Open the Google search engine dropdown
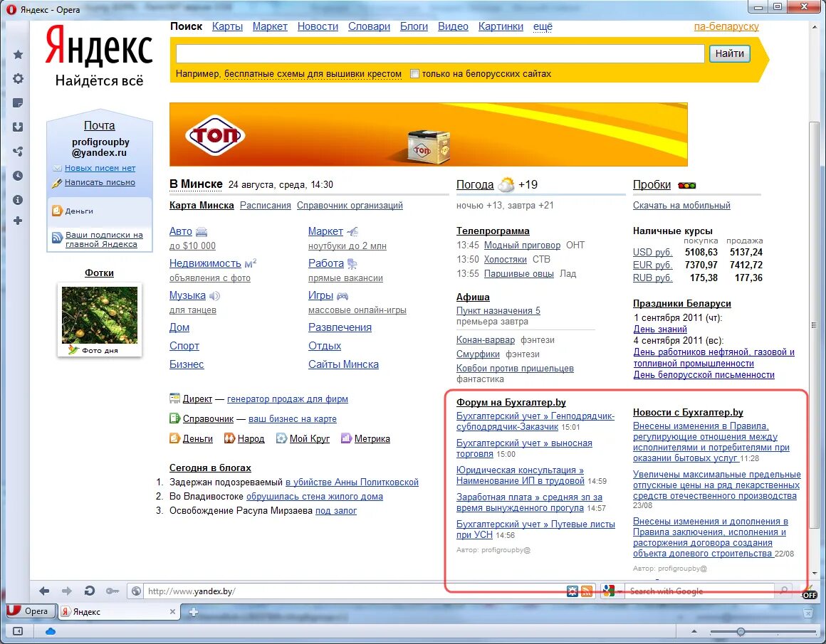The height and width of the screenshot is (644, 826). [x=620, y=591]
